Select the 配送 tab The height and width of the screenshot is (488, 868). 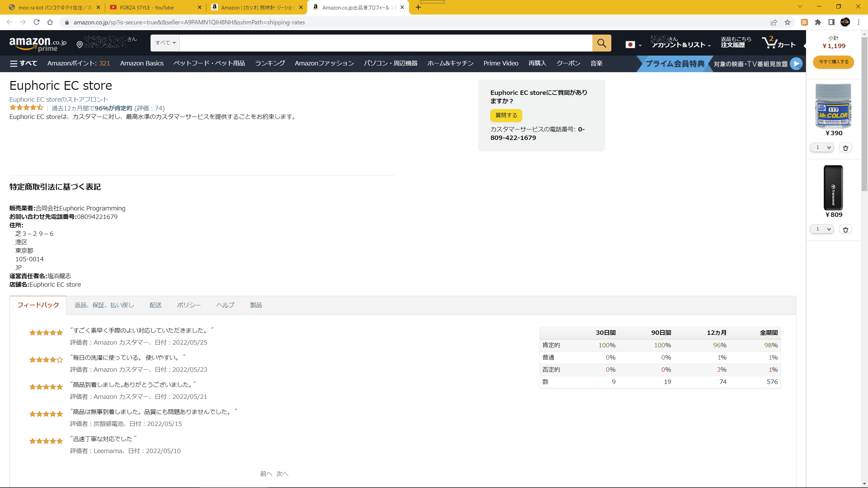pos(156,305)
